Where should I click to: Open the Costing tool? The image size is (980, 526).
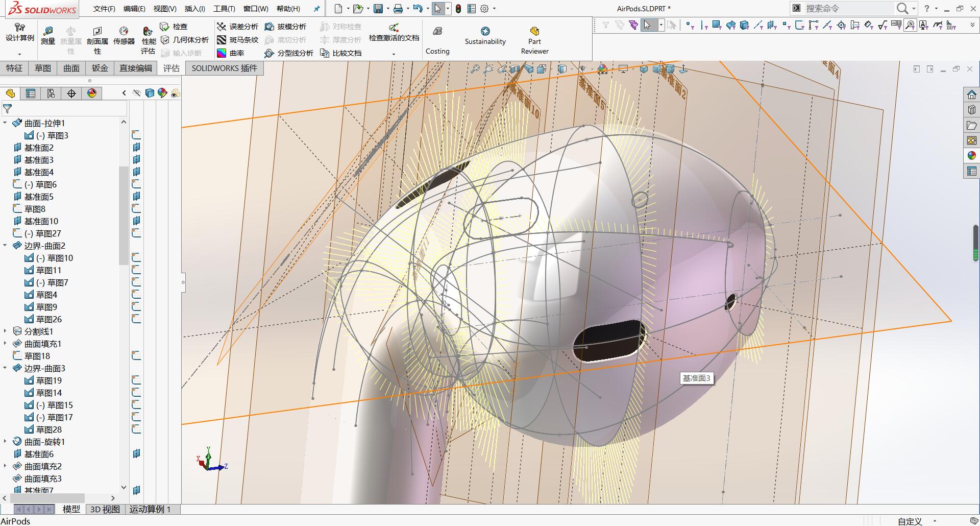[437, 41]
